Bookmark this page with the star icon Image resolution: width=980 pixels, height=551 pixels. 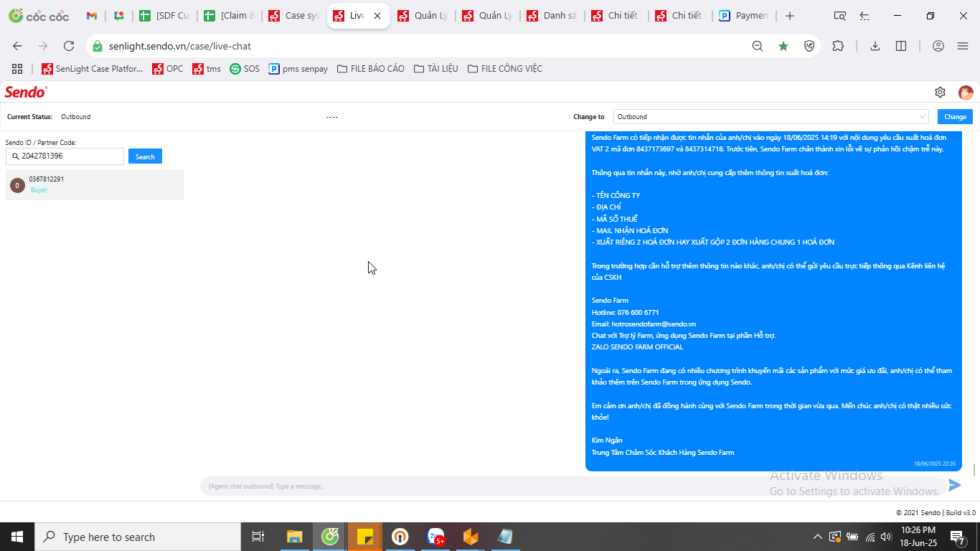click(x=783, y=46)
